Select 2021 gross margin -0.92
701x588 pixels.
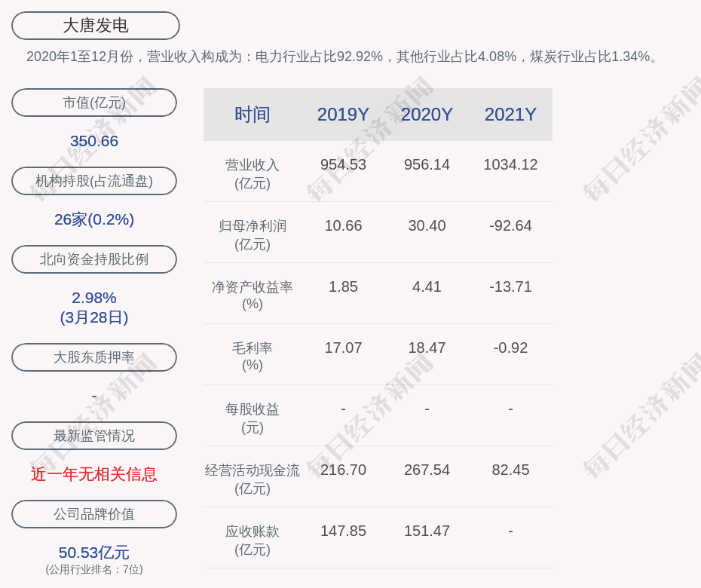click(510, 348)
